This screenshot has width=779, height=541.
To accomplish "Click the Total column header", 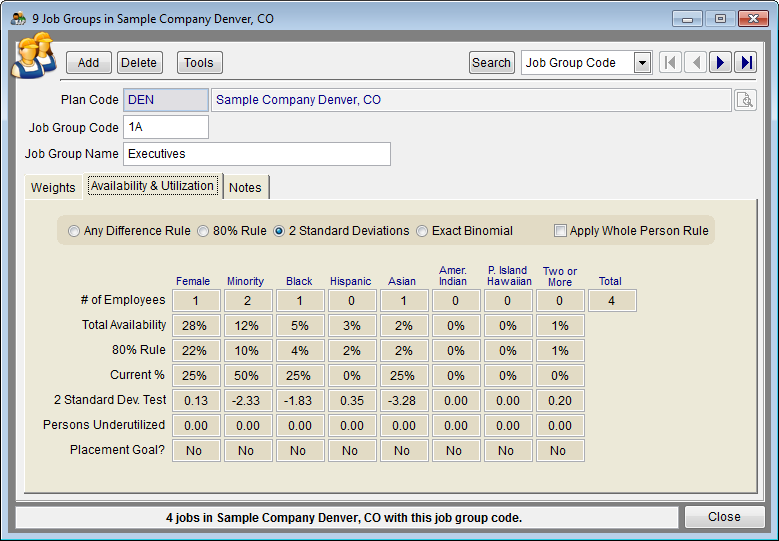I will point(610,281).
